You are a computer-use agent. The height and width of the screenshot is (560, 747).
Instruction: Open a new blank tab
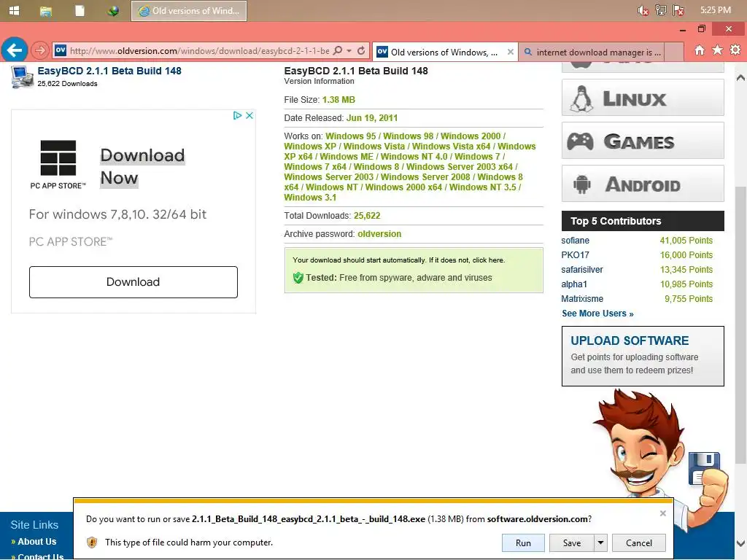coord(673,52)
